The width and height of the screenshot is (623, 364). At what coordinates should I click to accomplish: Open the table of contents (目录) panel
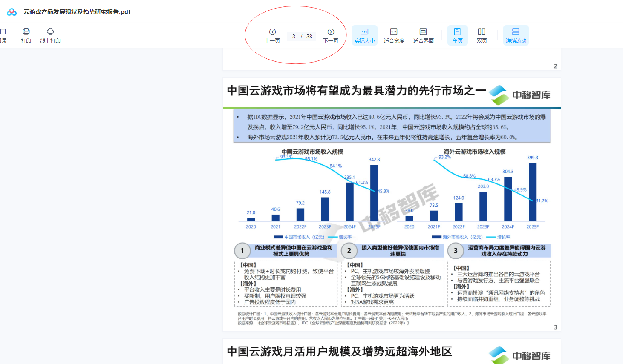[x=3, y=35]
